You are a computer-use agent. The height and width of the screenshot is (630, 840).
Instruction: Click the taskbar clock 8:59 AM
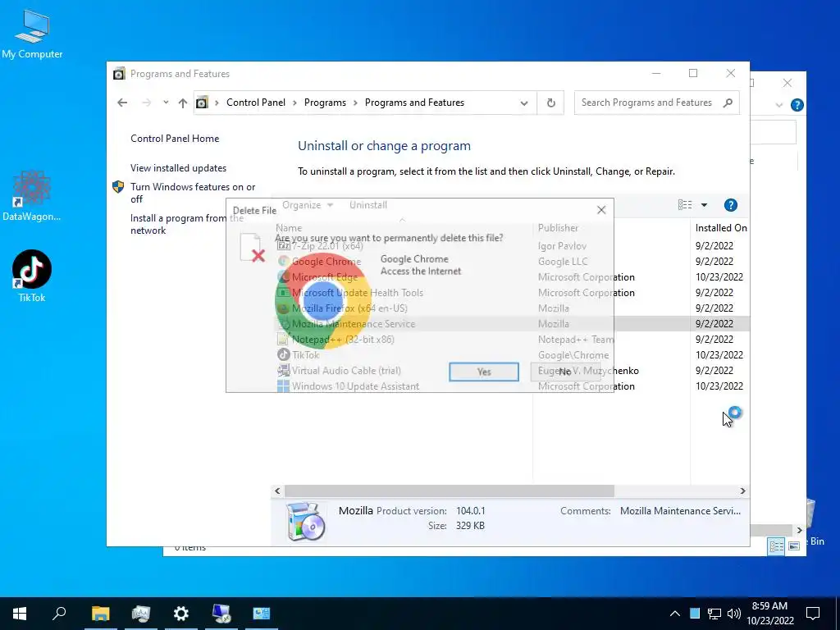click(x=769, y=614)
